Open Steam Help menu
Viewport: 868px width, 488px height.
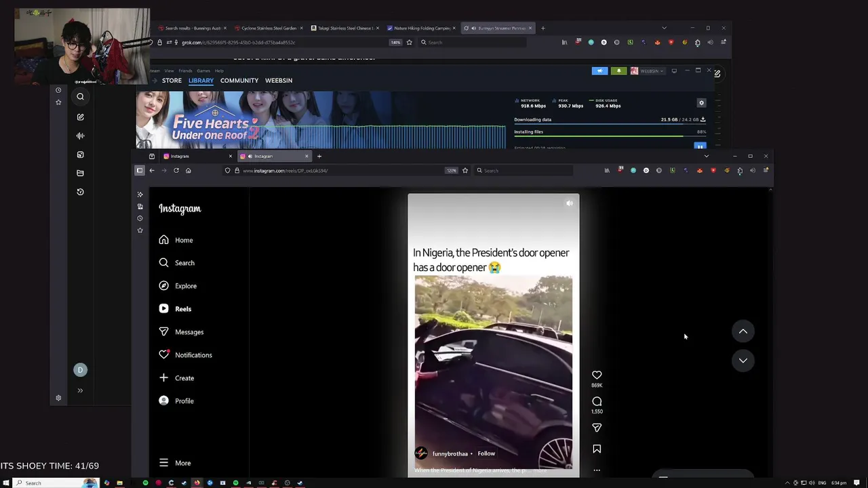219,70
